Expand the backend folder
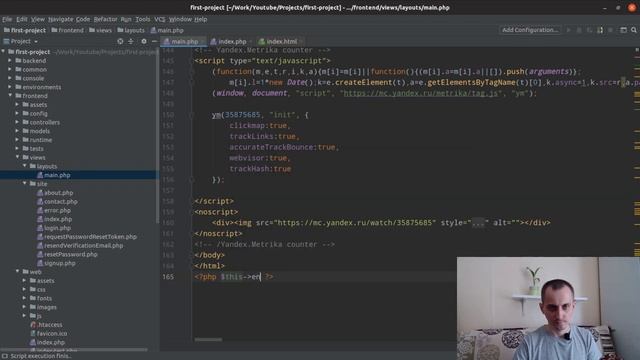640x360 pixels. (10, 60)
